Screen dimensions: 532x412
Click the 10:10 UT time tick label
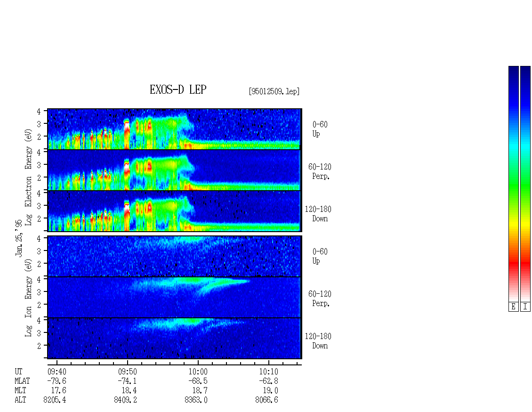point(269,372)
